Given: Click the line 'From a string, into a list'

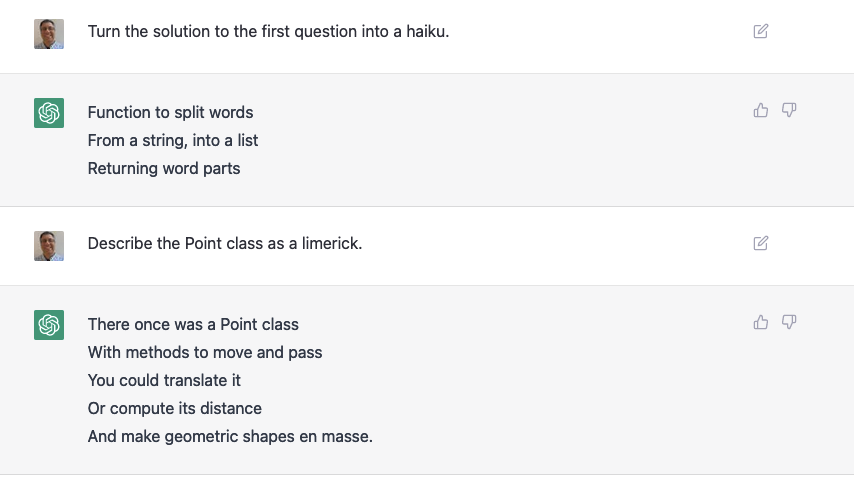Looking at the screenshot, I should coord(173,140).
